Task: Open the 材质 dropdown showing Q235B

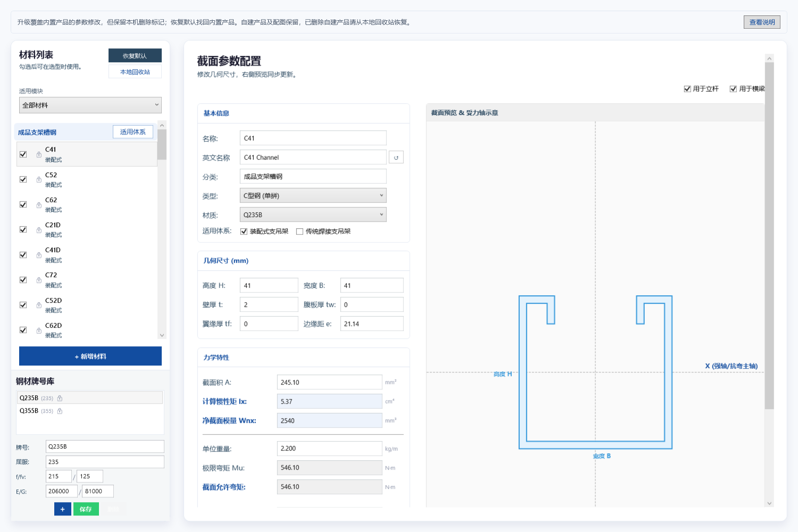Action: pos(313,214)
